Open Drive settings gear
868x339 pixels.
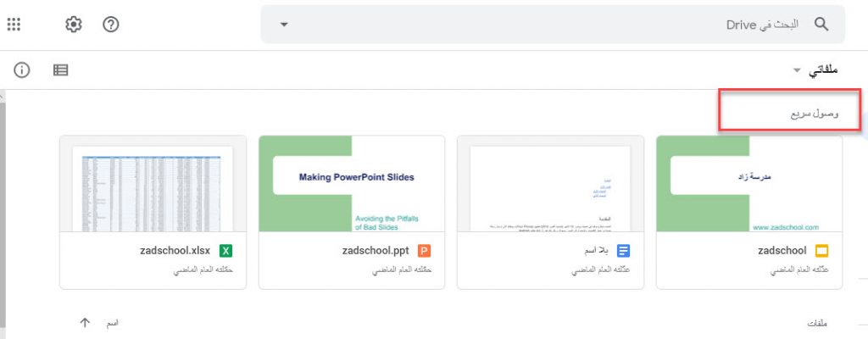pos(74,25)
